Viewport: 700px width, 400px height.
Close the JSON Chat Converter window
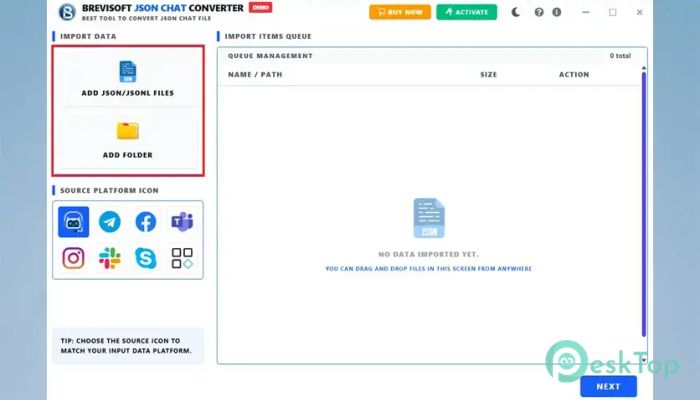(x=639, y=12)
